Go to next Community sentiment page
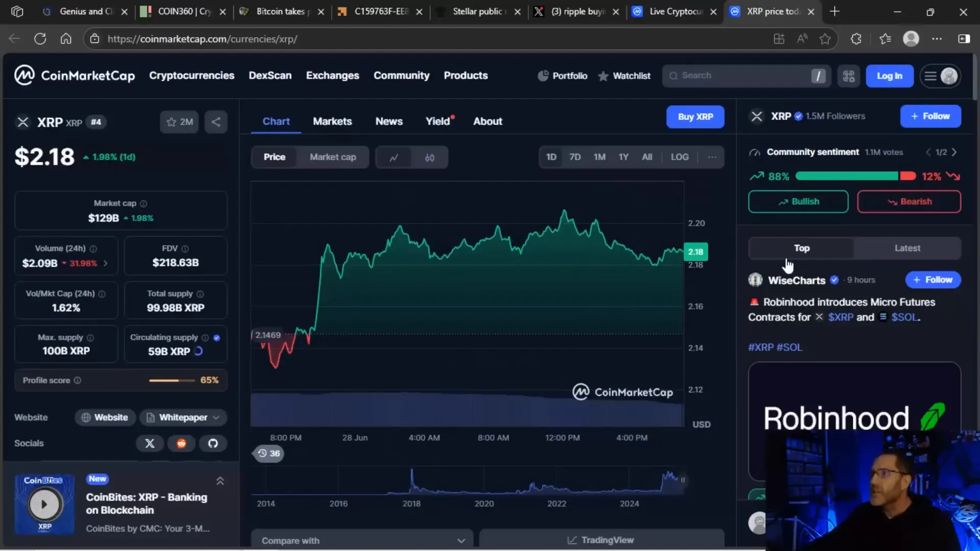The image size is (980, 551). pos(954,152)
